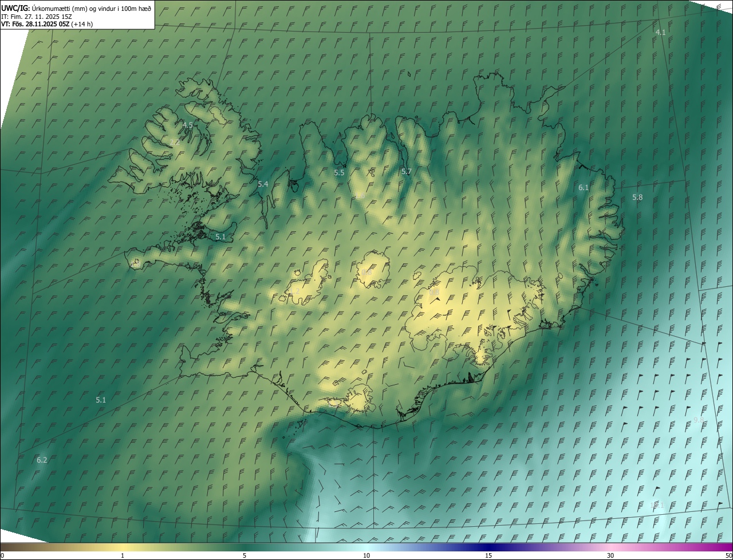The width and height of the screenshot is (733, 560).
Task: Click the 5.5 precipitation value label
Action: 339,172
